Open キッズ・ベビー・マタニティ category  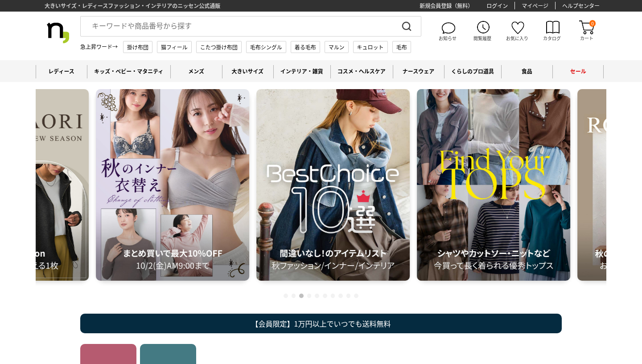(x=129, y=71)
